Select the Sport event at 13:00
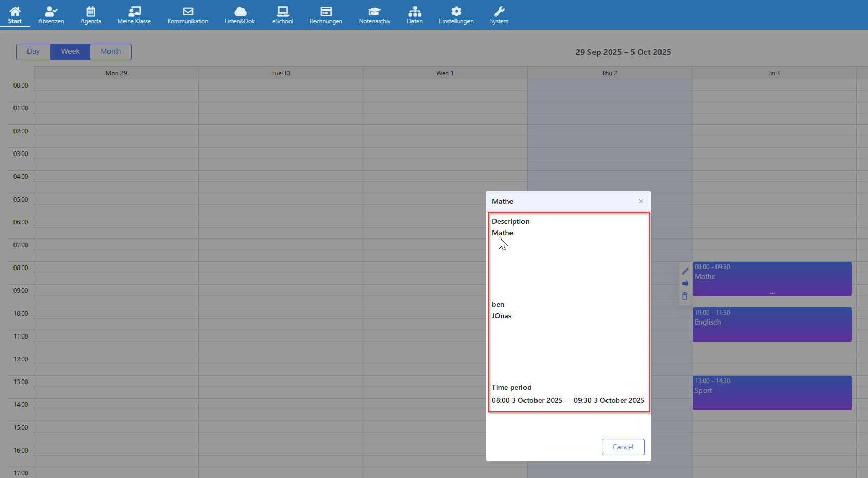Viewport: 868px width, 478px height. [771, 393]
